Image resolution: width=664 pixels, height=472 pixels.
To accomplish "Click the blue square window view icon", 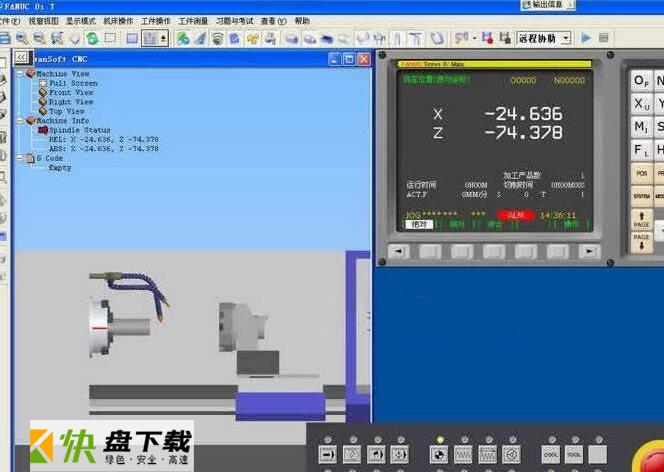I will pos(132,39).
